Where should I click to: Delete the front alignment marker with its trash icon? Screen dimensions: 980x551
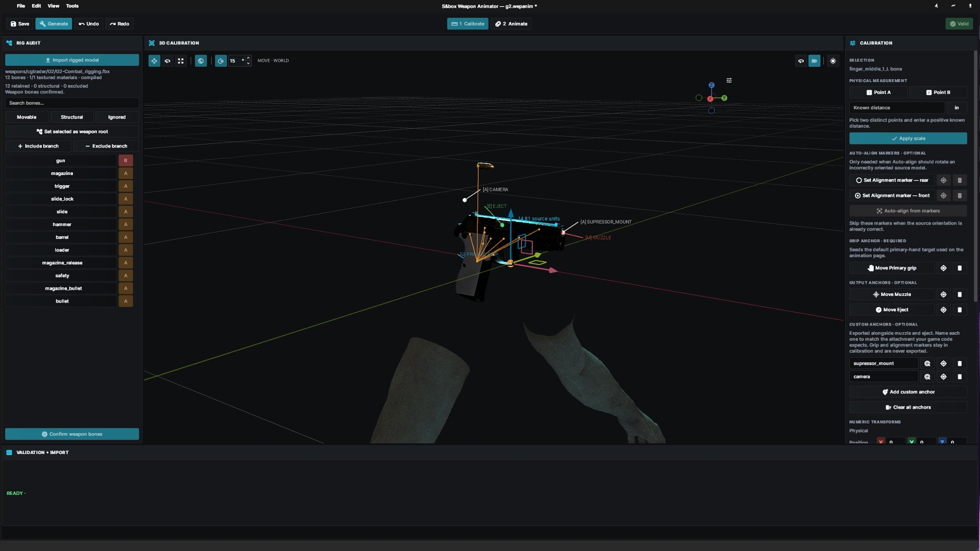960,196
